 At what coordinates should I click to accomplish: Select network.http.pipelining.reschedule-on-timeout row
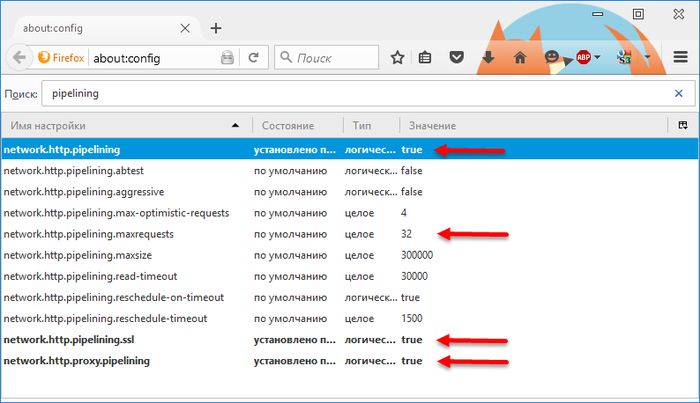(x=350, y=297)
